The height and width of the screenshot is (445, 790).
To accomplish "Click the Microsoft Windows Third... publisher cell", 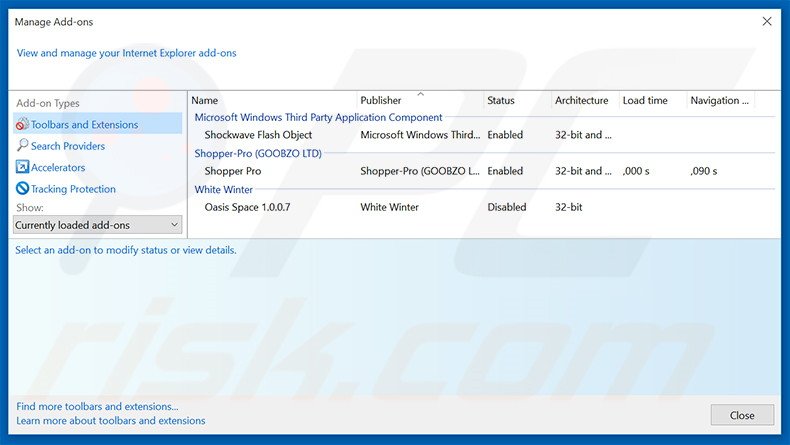I will coord(420,135).
